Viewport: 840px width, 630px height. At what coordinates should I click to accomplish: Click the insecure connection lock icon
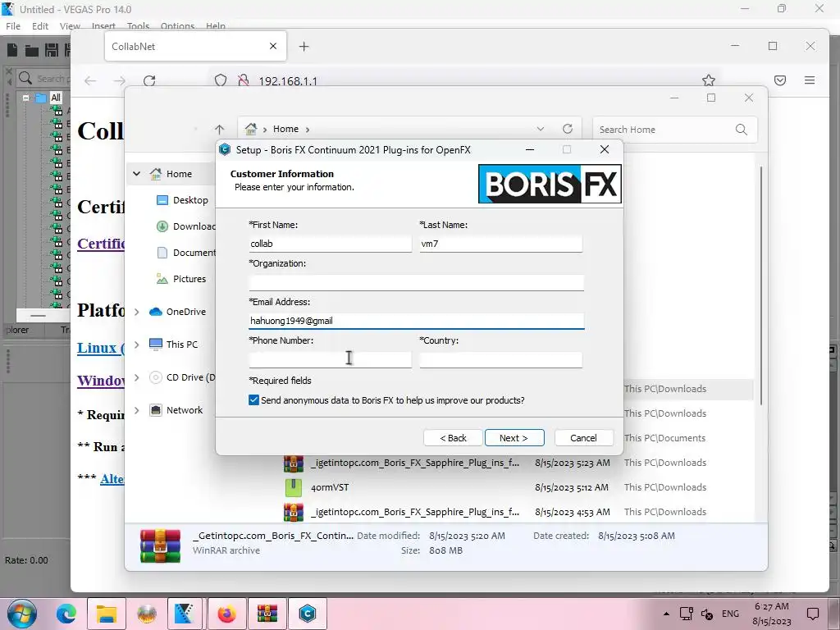click(243, 80)
